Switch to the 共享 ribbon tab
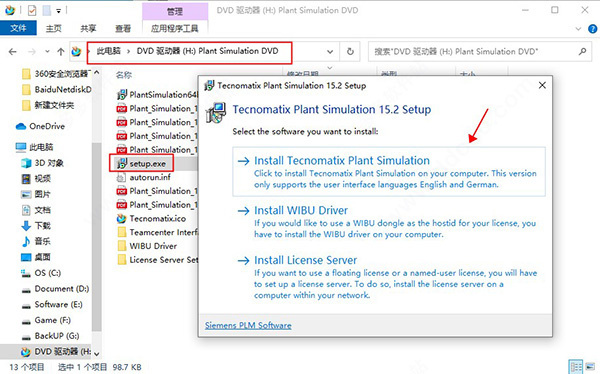Viewport: 600px width, 374px height. pyautogui.click(x=88, y=28)
